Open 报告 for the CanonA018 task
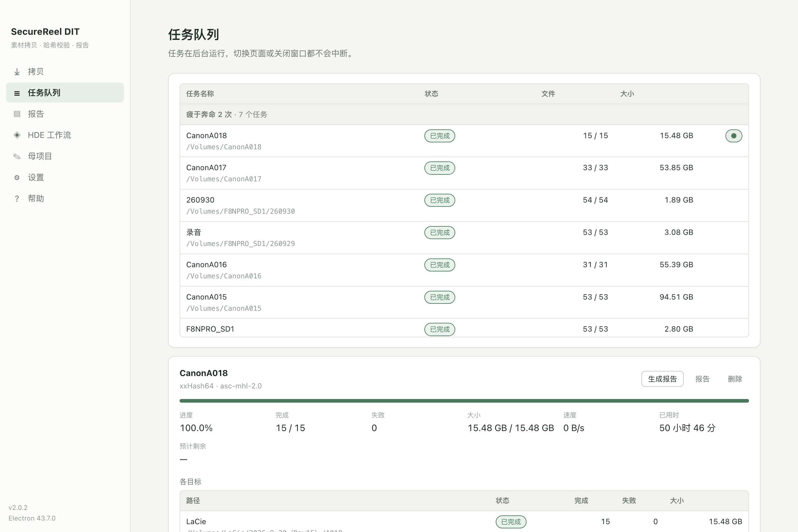Screen dimensions: 798x532 pyautogui.click(x=702, y=379)
